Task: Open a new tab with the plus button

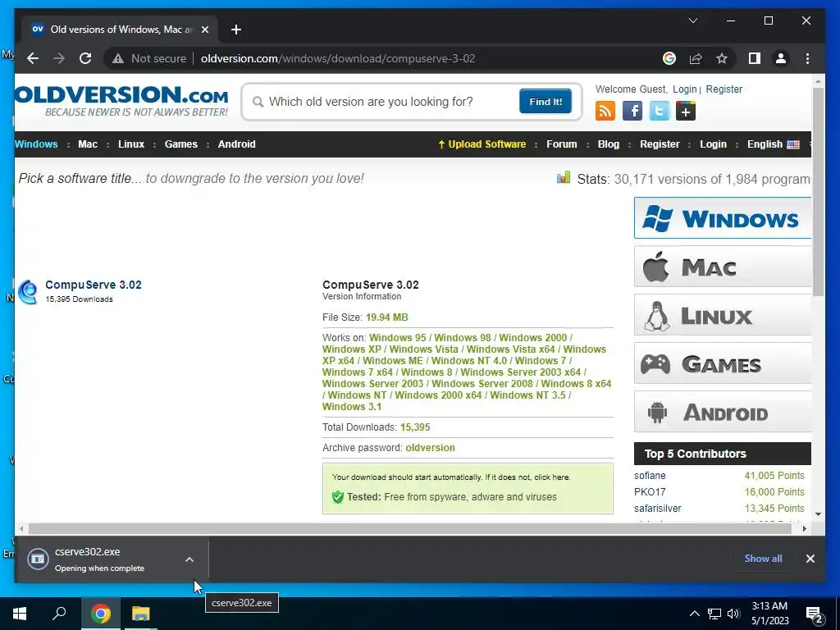Action: (x=236, y=30)
